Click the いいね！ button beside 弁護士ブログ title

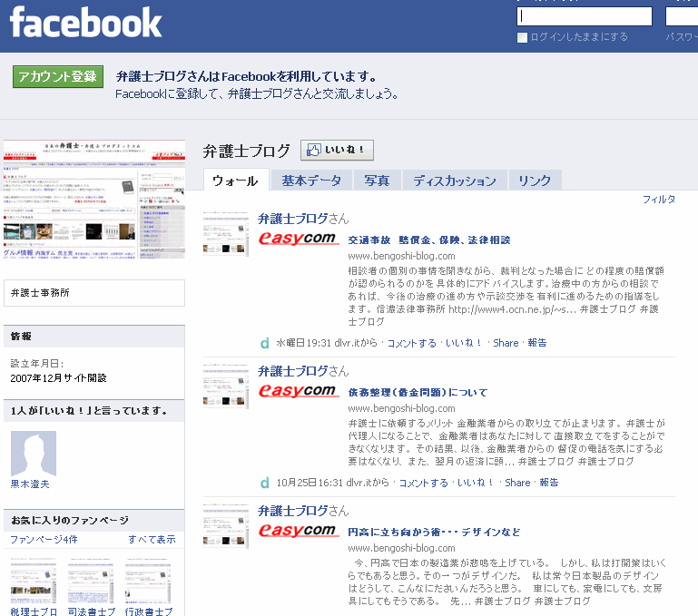point(337,150)
